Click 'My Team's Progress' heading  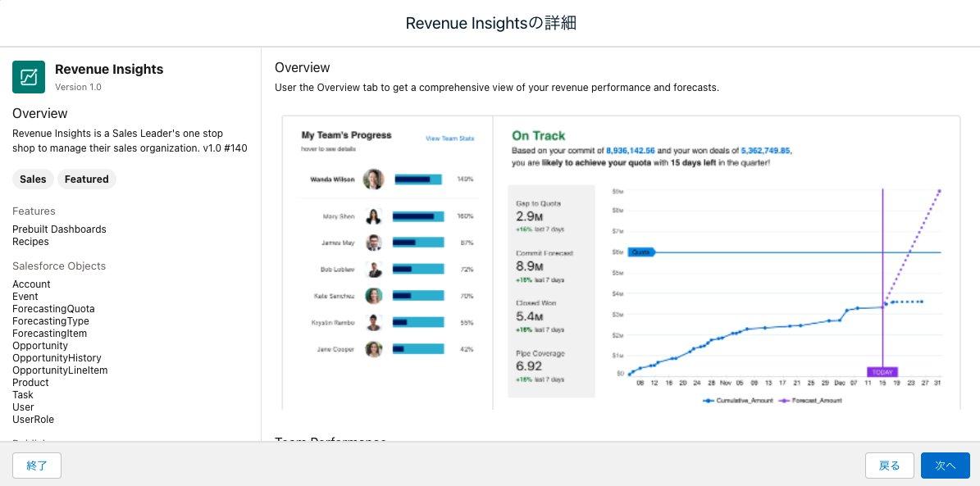click(346, 135)
